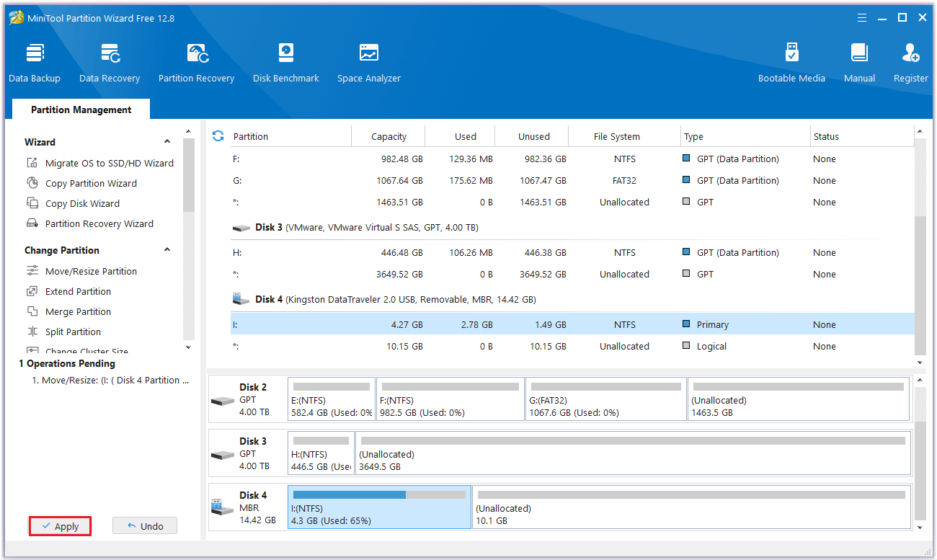Select the F: partition row

click(x=572, y=159)
